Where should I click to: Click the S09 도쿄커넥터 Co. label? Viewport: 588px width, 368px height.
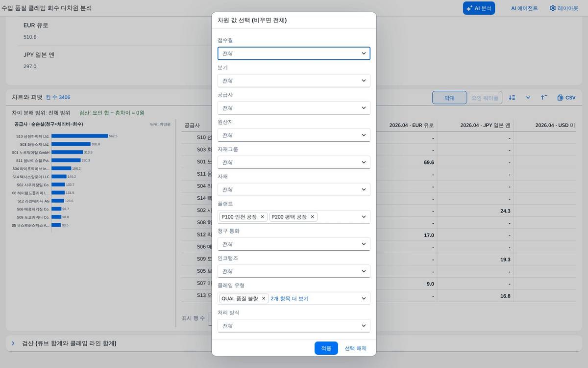coord(33,217)
